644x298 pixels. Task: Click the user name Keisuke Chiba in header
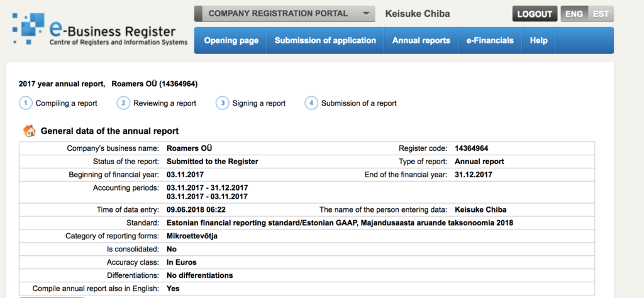click(418, 14)
